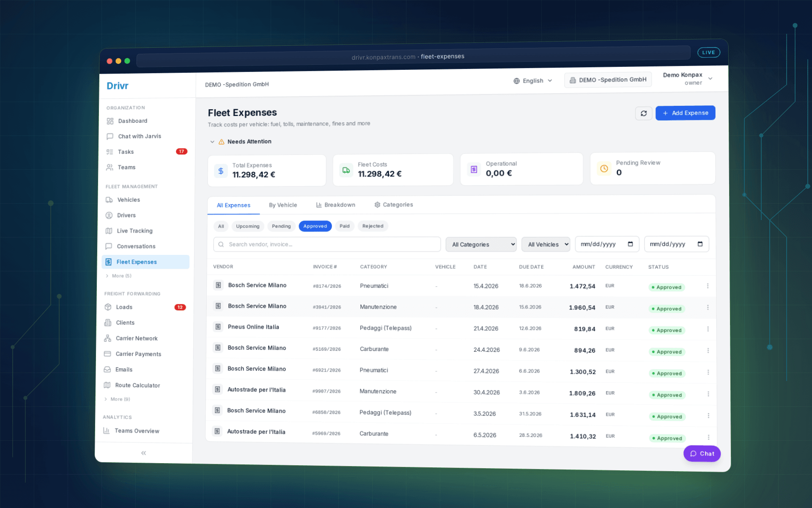Image resolution: width=812 pixels, height=508 pixels.
Task: Click the browser address bar
Action: (413, 57)
